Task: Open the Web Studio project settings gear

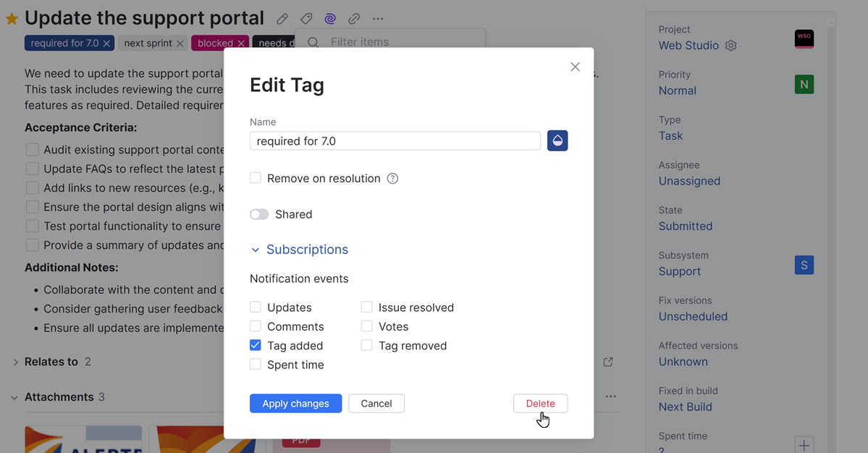Action: [730, 45]
